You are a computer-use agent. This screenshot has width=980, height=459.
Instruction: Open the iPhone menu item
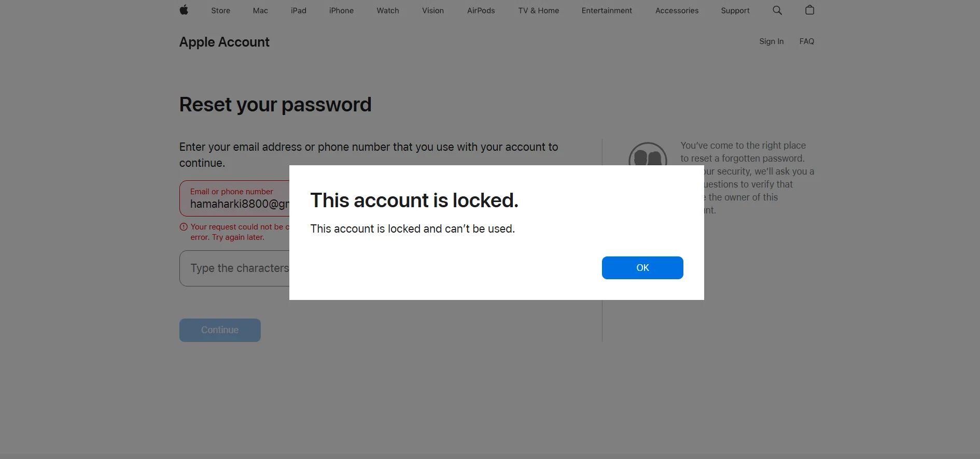pos(341,10)
